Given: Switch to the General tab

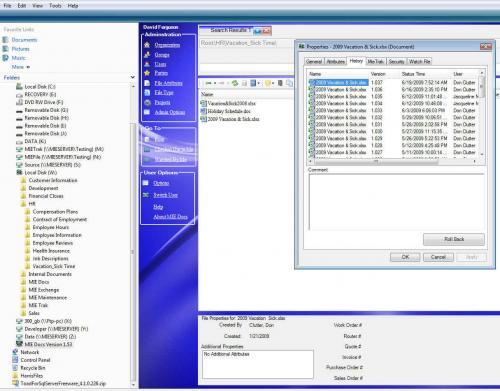Looking at the screenshot, I should point(314,61).
